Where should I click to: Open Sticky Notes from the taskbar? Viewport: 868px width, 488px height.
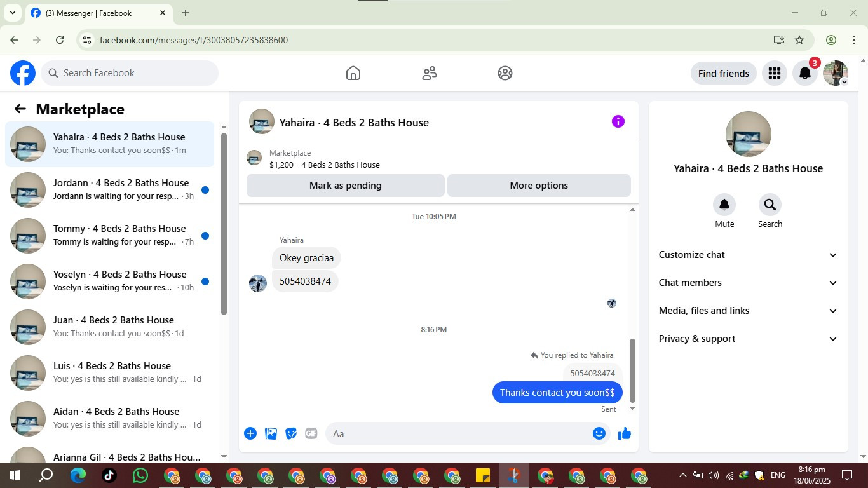click(483, 475)
